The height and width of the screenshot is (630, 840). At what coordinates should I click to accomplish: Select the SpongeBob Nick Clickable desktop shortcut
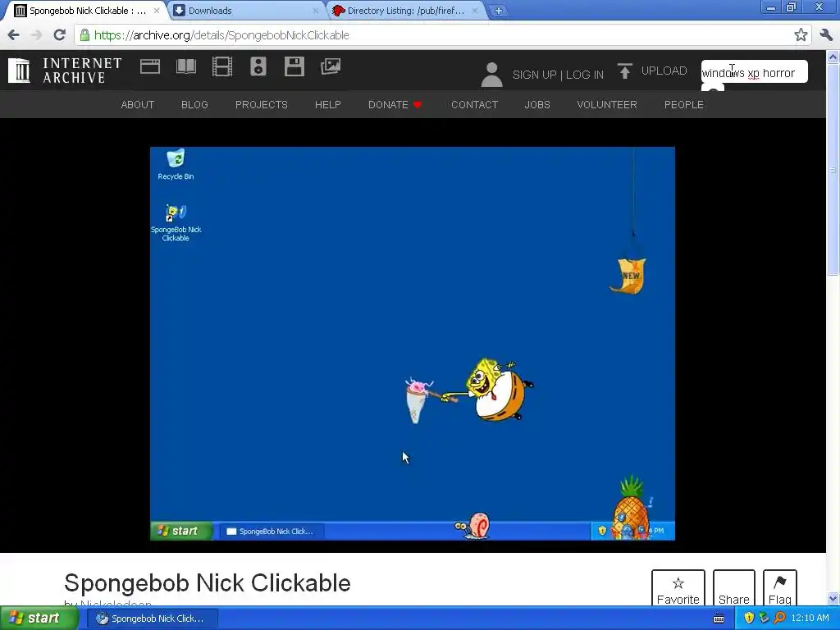coord(176,223)
